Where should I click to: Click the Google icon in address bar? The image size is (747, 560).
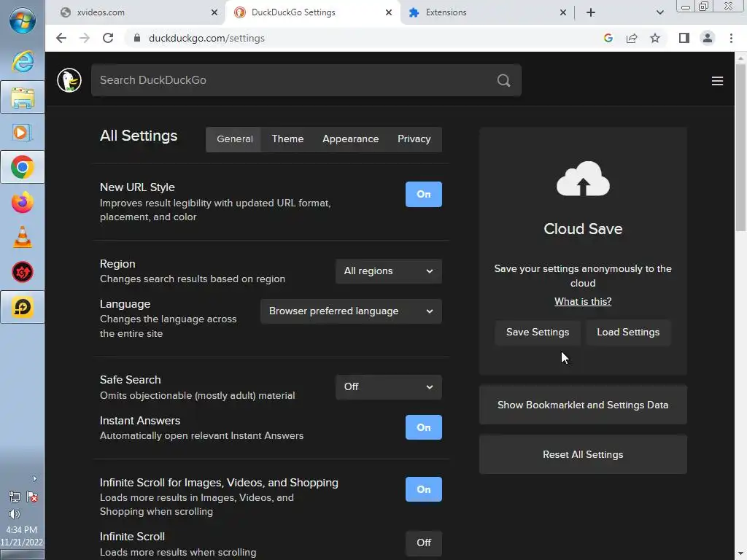(608, 38)
